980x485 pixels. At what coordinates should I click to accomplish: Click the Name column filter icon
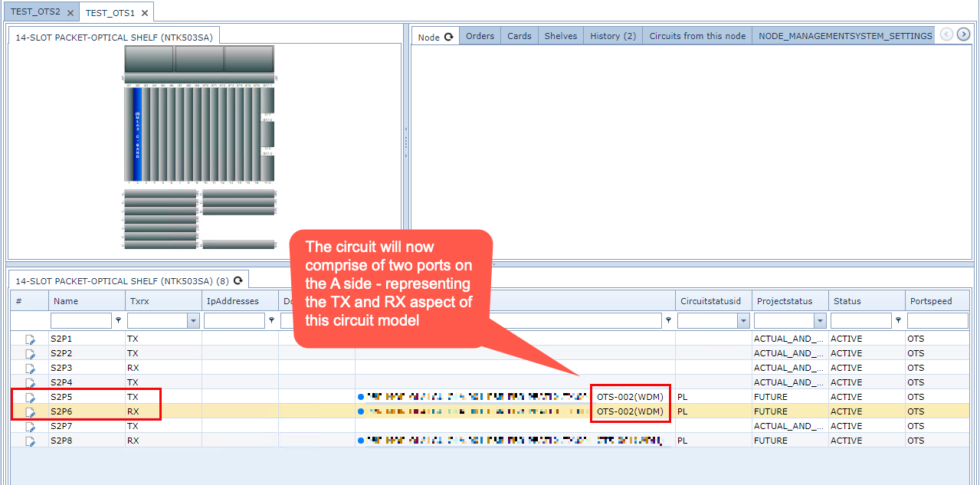tap(118, 321)
